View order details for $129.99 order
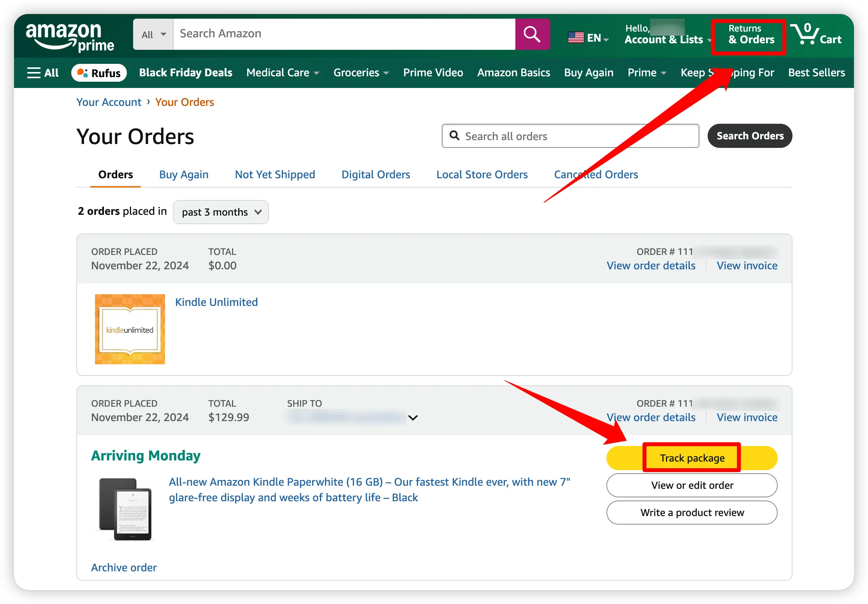This screenshot has width=868, height=604. point(651,418)
